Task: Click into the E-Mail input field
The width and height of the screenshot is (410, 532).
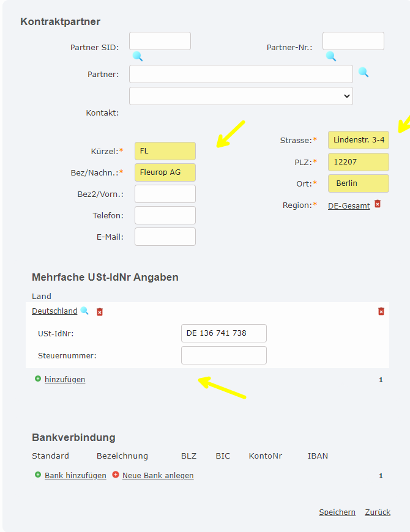Action: pyautogui.click(x=165, y=237)
